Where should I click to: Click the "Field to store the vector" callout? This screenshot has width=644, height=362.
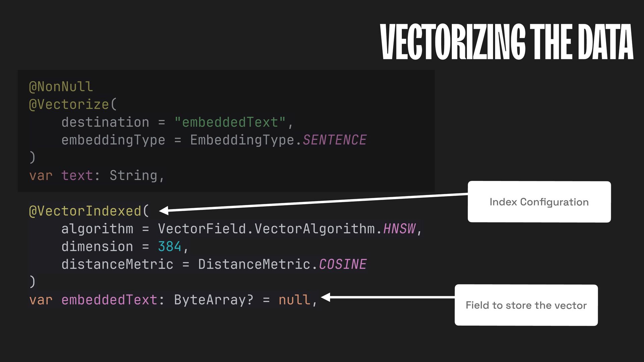pos(526,305)
